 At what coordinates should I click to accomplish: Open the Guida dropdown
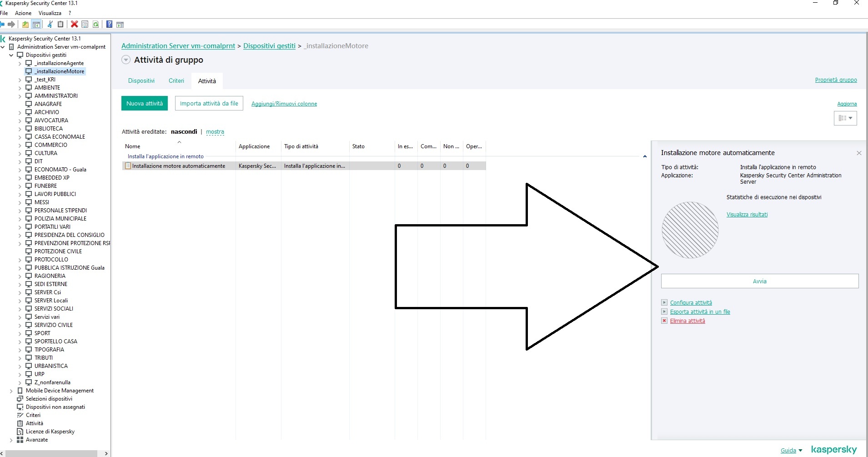point(791,451)
